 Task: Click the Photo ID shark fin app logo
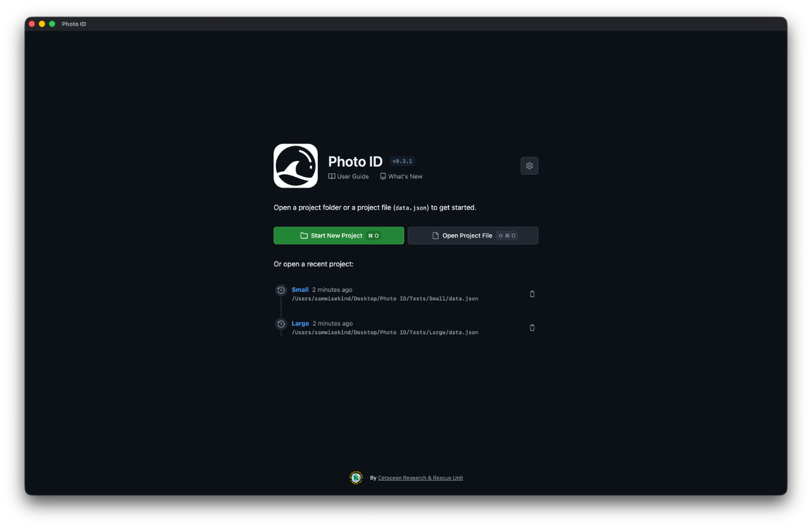click(x=295, y=165)
